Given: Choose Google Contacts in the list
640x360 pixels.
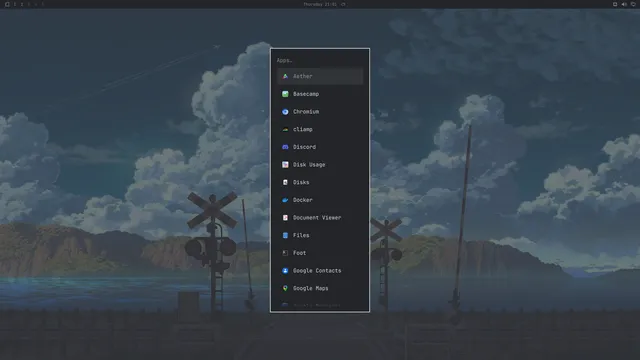Looking at the screenshot, I should [320, 271].
